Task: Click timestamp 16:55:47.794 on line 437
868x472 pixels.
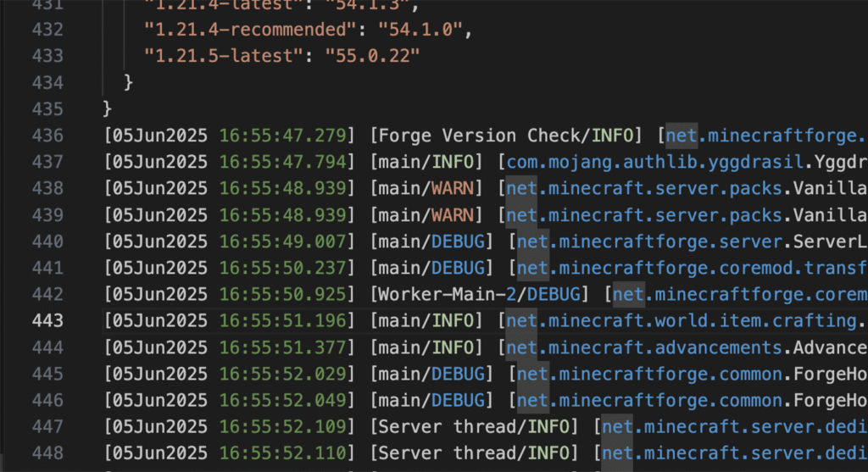Action: (283, 162)
